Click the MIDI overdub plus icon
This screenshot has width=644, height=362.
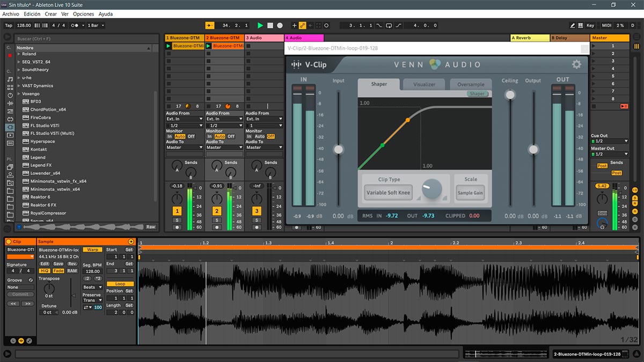[x=294, y=25]
